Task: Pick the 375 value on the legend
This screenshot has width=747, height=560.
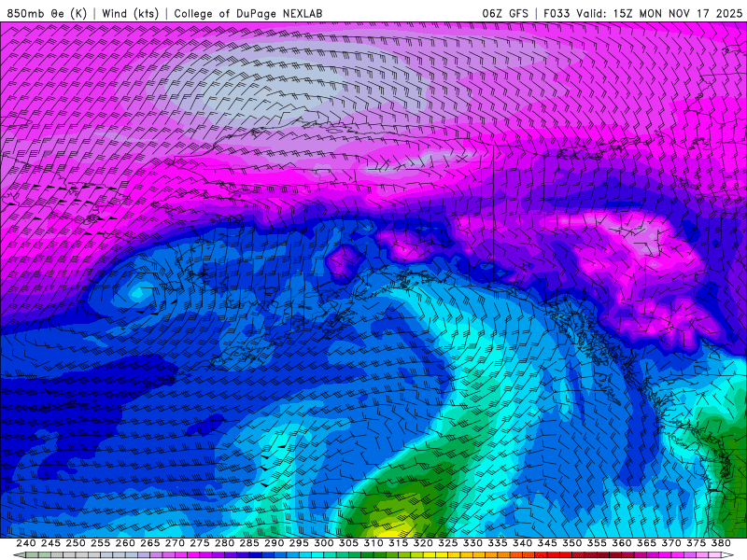Action: pos(696,543)
